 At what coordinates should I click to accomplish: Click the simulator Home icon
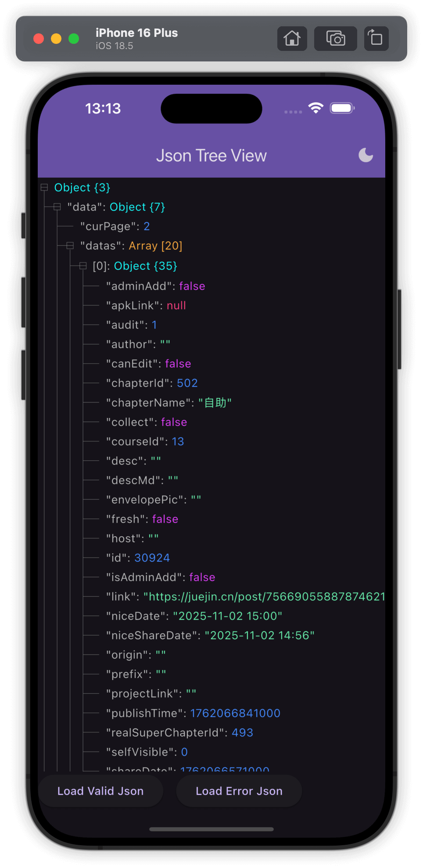click(x=292, y=39)
